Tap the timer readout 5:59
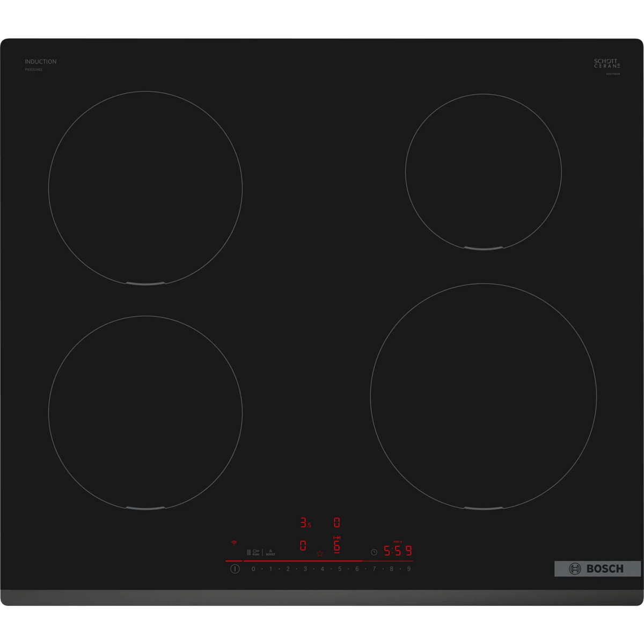644x644 pixels. tap(398, 551)
